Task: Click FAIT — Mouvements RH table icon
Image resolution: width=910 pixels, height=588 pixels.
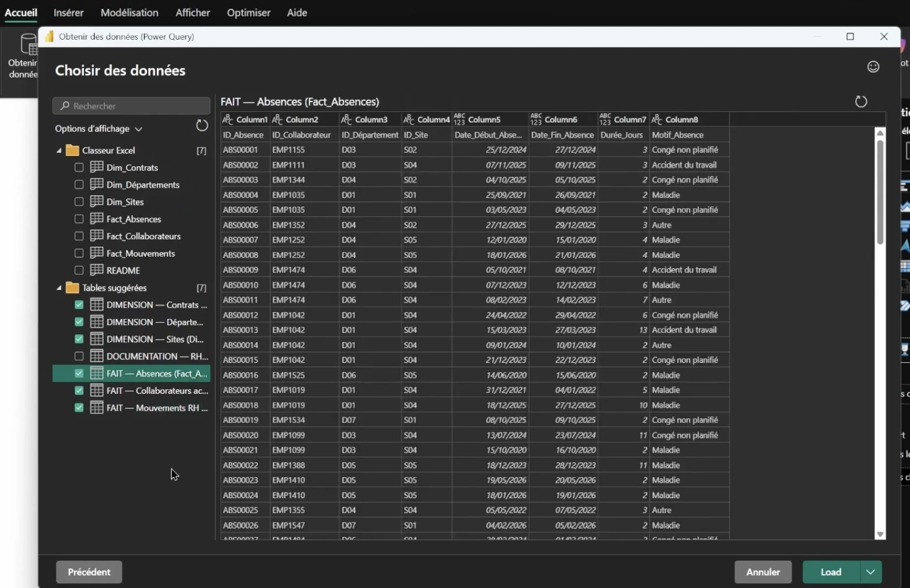Action: click(97, 407)
